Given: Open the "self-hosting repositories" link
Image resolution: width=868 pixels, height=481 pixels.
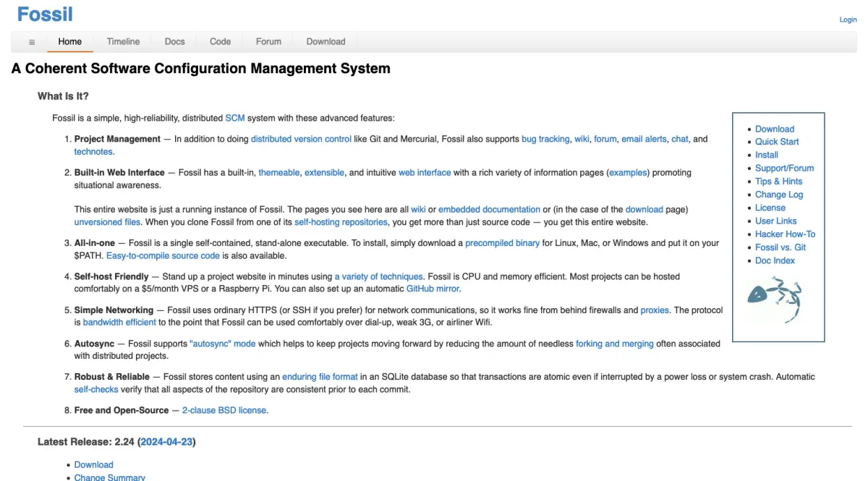Looking at the screenshot, I should (x=341, y=222).
